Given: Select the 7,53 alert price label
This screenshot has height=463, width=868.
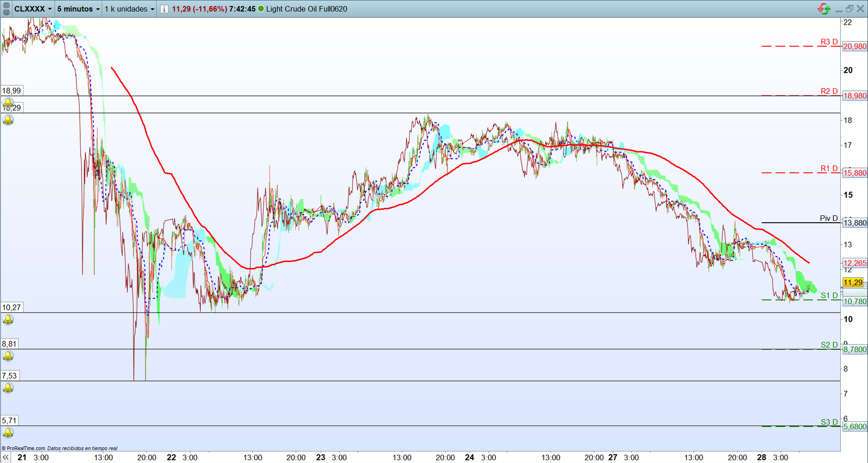Looking at the screenshot, I should [9, 376].
